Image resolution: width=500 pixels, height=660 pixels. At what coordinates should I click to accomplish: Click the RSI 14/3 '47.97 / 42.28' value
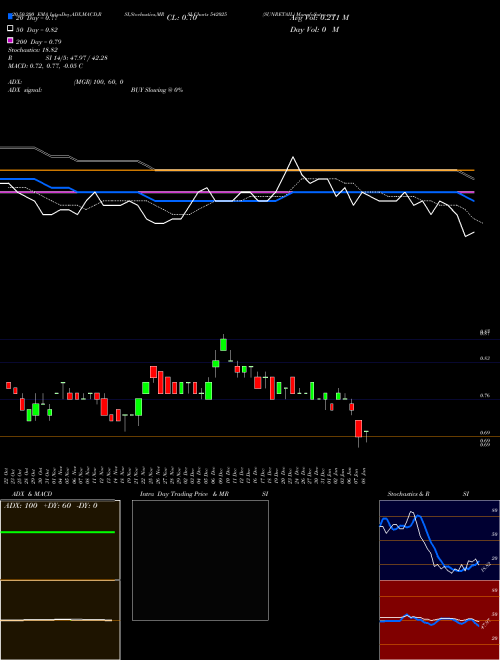[x=89, y=58]
